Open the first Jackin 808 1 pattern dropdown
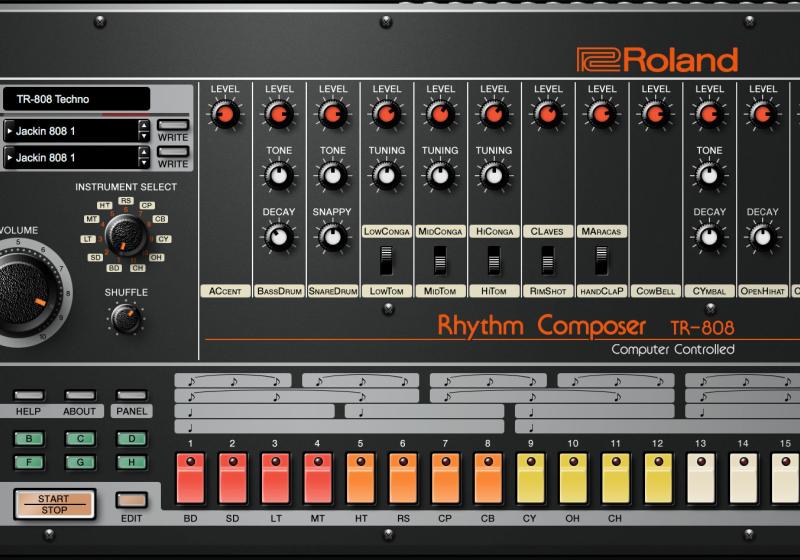Image resolution: width=800 pixels, height=560 pixels. 71,131
